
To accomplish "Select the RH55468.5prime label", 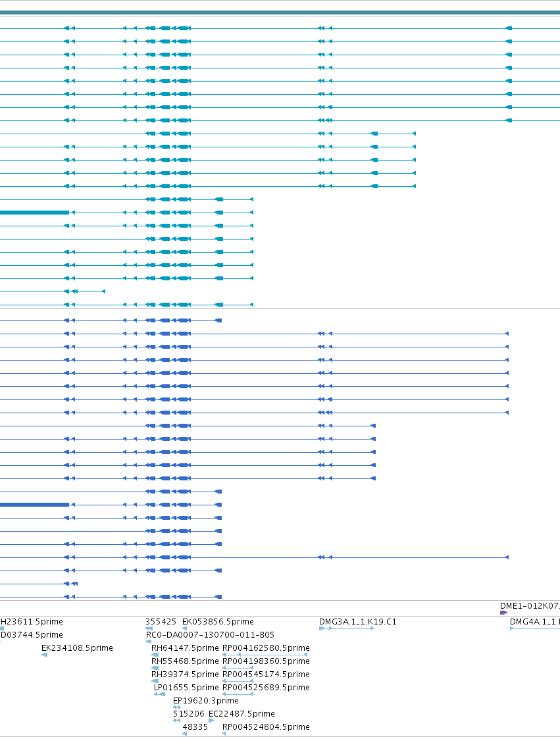I will coord(185,661).
